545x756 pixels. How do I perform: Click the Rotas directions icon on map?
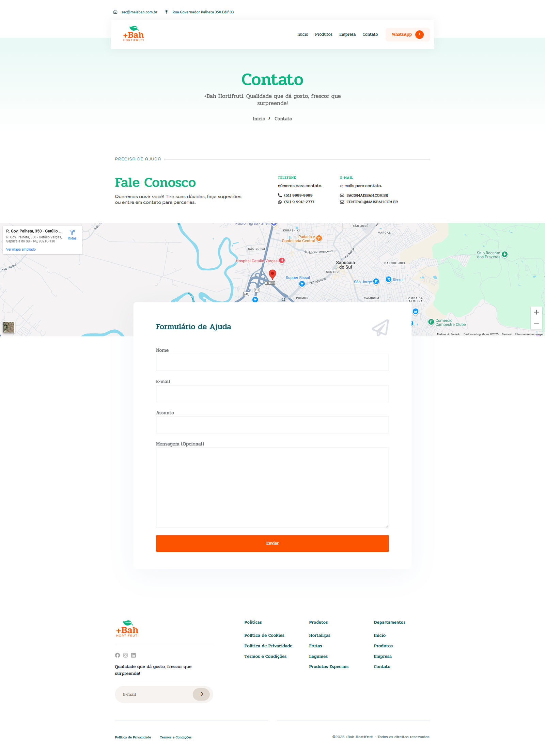[72, 234]
